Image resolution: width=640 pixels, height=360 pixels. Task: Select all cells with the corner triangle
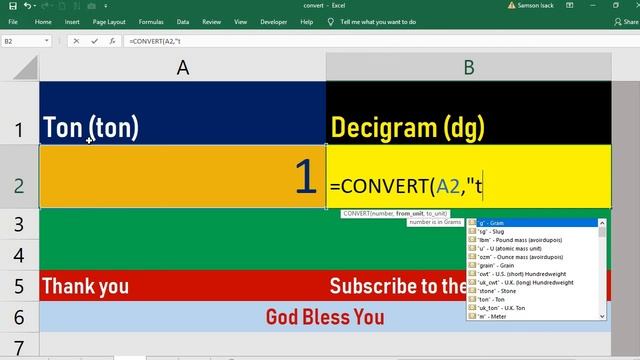point(25,68)
